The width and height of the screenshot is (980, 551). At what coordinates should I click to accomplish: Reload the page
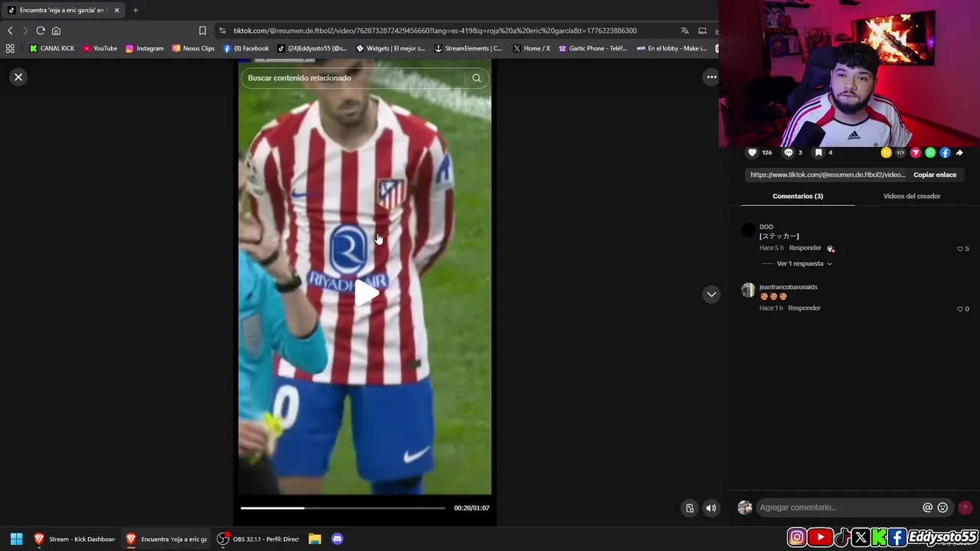click(x=41, y=31)
